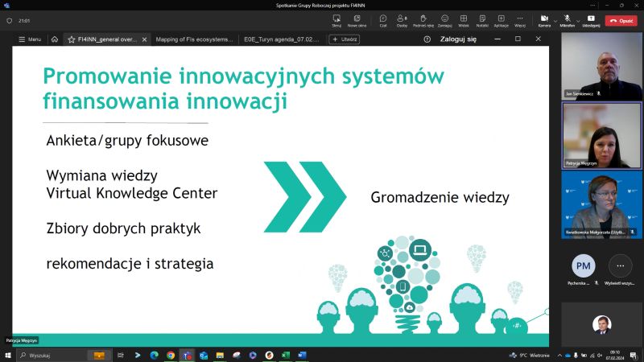Image resolution: width=644 pixels, height=362 pixels.
Task: Open Google Chrome from the taskbar
Action: (171, 356)
